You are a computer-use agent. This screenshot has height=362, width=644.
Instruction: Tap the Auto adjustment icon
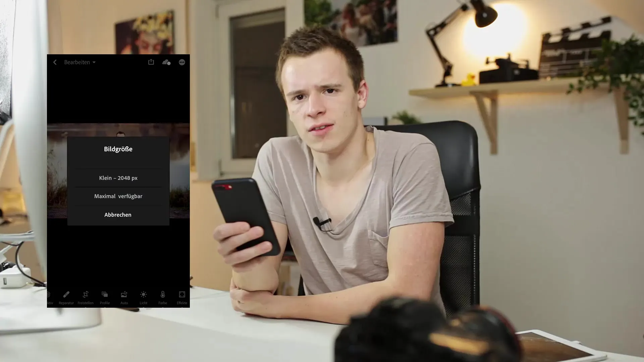click(x=124, y=297)
